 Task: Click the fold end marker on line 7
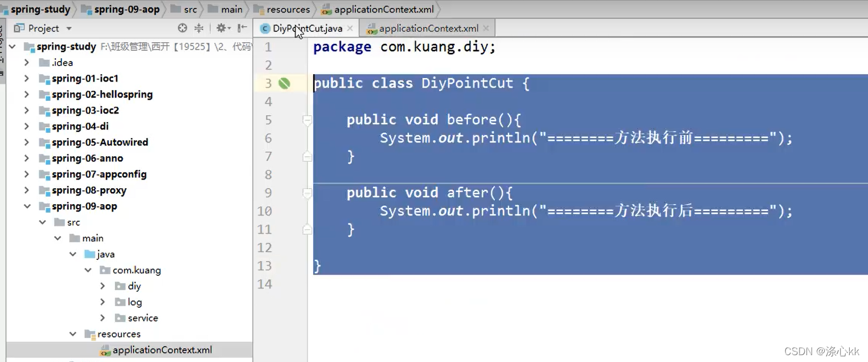click(x=308, y=156)
